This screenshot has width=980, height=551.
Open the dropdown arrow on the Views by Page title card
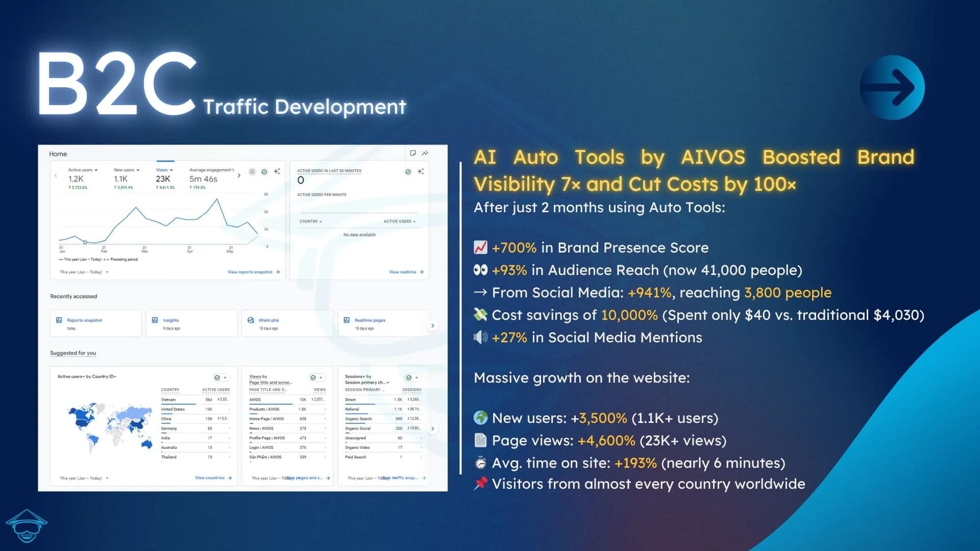321,378
